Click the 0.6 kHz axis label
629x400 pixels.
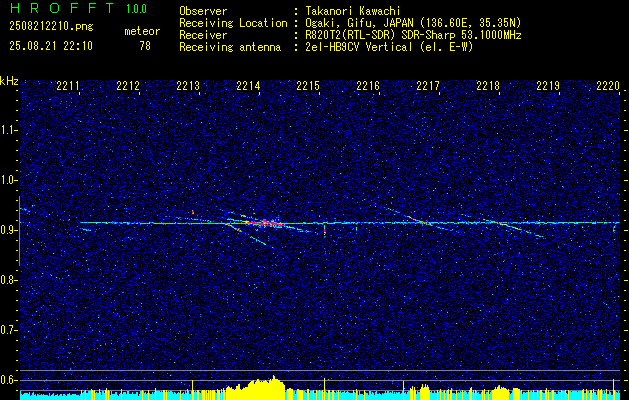pyautogui.click(x=7, y=380)
